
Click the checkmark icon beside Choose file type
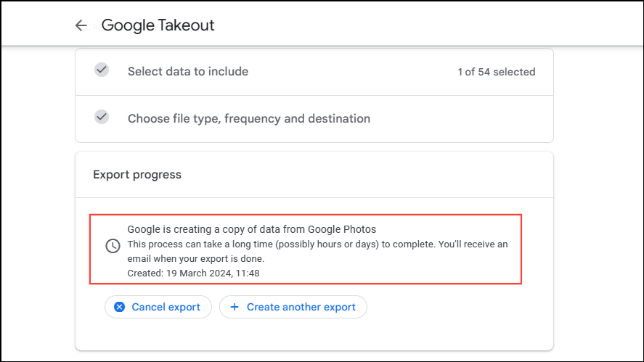[102, 117]
